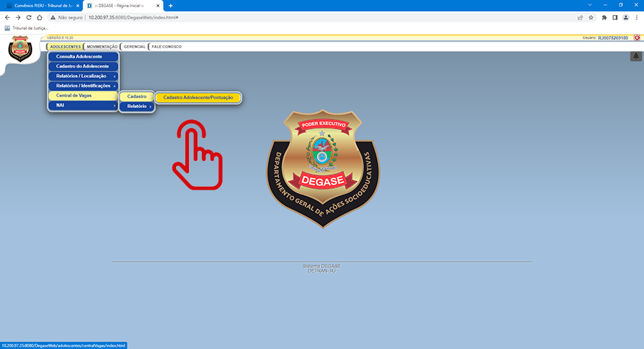Open the GERENCIAL menu
Viewport: 644px width, 349px height.
pos(135,46)
